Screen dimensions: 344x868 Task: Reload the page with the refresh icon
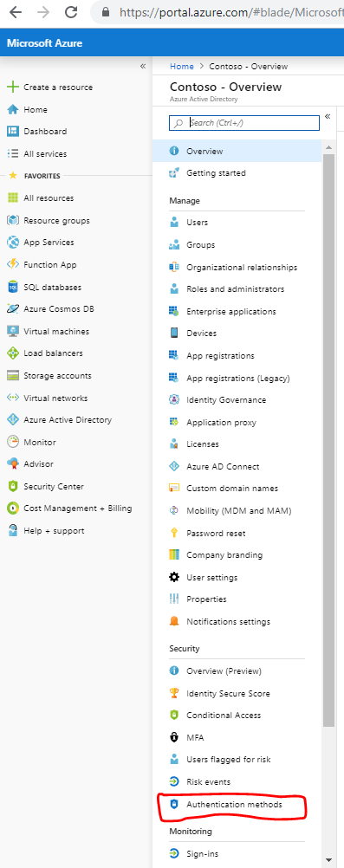(71, 11)
